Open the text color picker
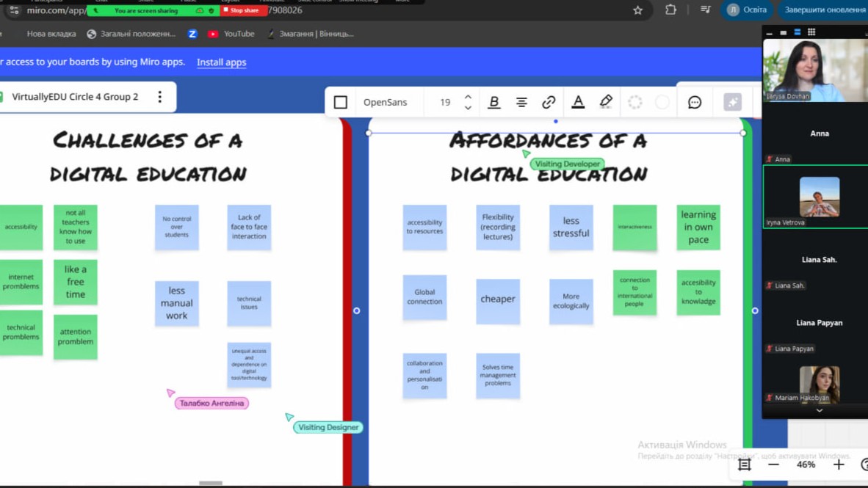Viewport: 868px width, 488px height. point(578,103)
